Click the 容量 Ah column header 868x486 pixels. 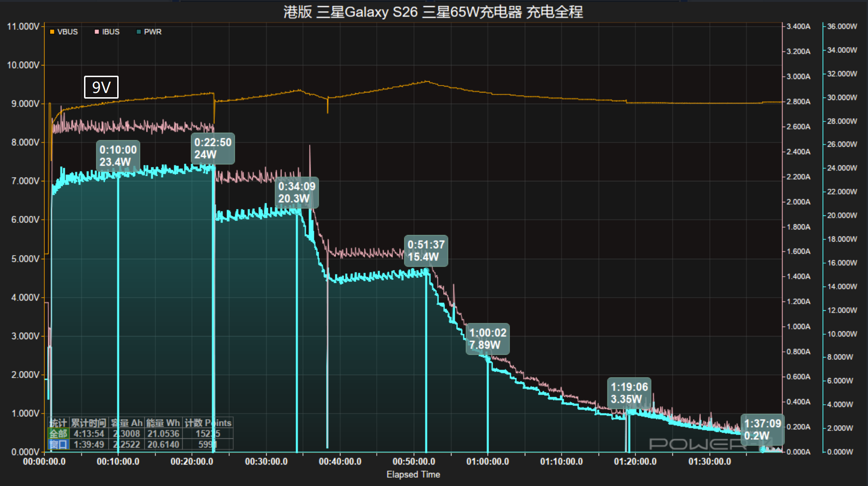pos(127,423)
